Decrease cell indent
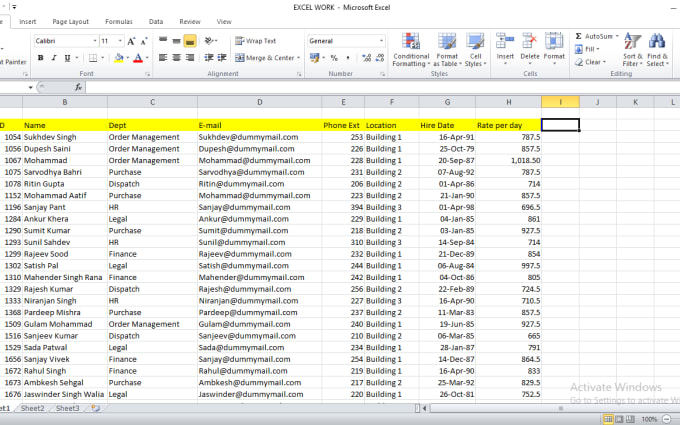680x425 pixels. 209,58
